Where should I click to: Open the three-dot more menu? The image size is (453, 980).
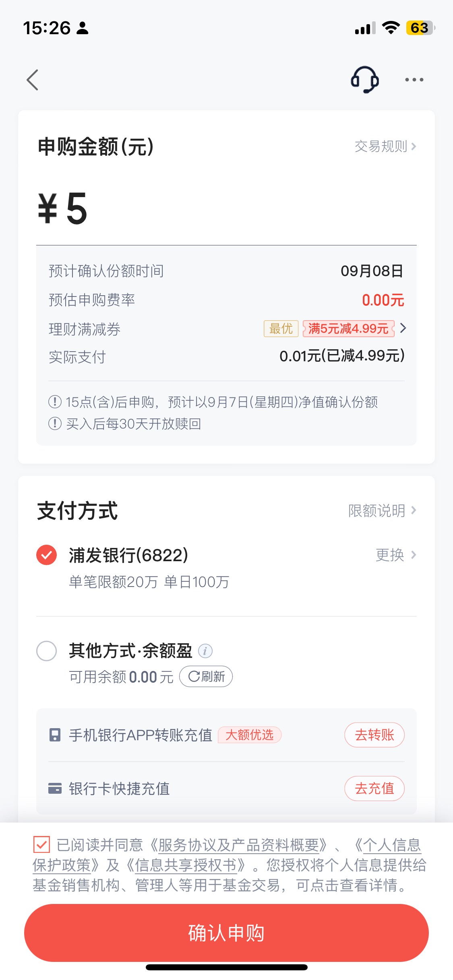(x=414, y=80)
